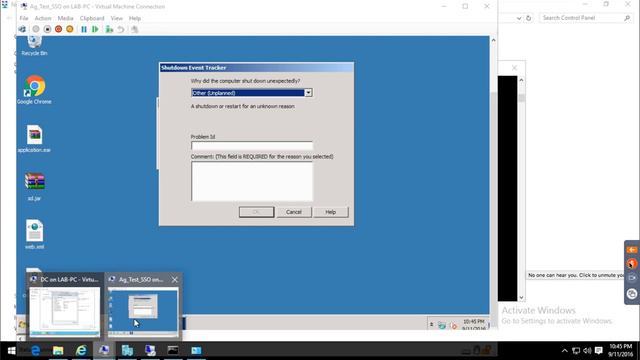Viewport: 640px width, 360px height.
Task: Click the screen share icon on the side panel
Action: click(632, 293)
